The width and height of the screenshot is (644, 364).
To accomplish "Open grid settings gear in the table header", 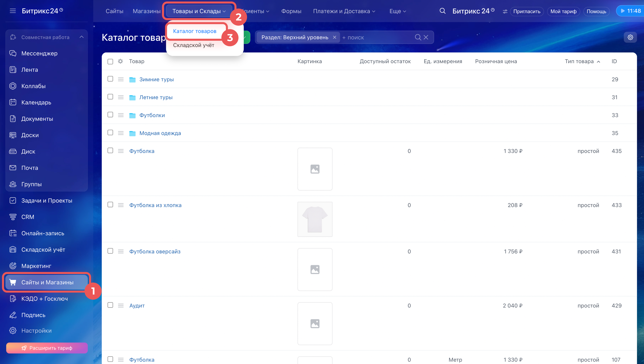I will 120,61.
